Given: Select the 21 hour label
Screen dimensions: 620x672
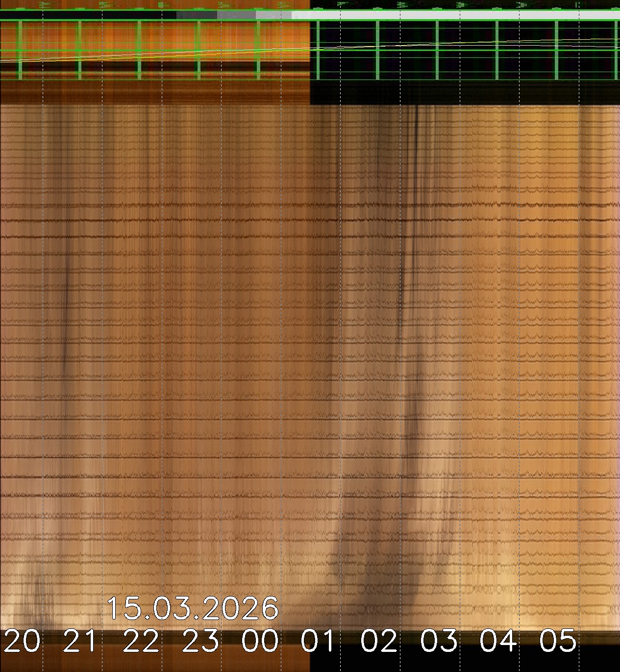Looking at the screenshot, I should click(81, 641).
